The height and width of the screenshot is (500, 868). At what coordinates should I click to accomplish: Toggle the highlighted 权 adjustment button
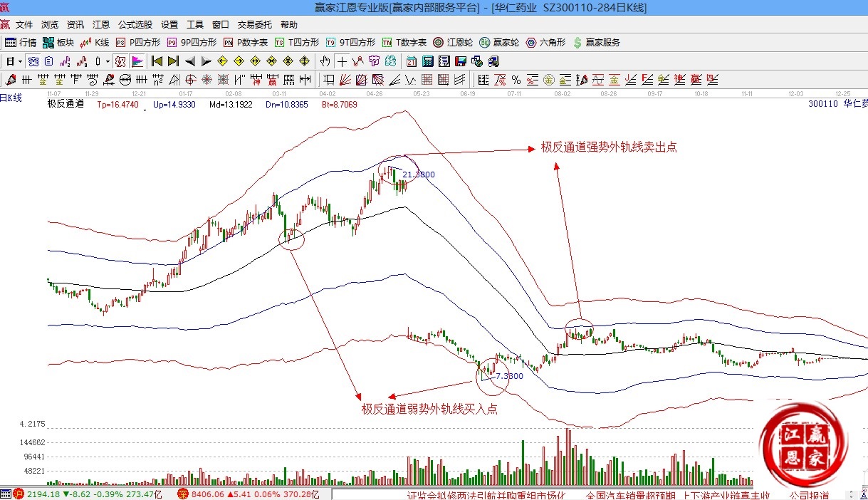point(120,61)
